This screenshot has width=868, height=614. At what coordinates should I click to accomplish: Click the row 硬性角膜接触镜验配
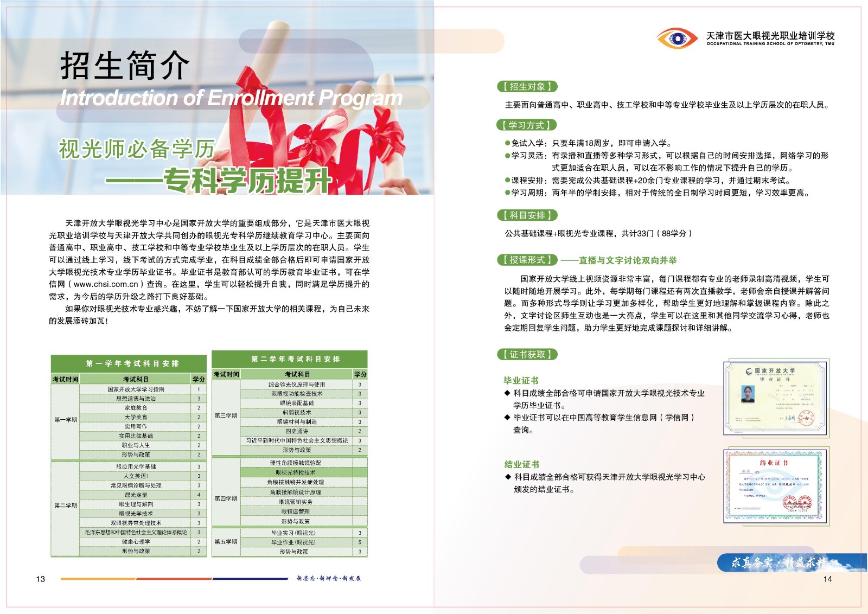click(x=304, y=463)
